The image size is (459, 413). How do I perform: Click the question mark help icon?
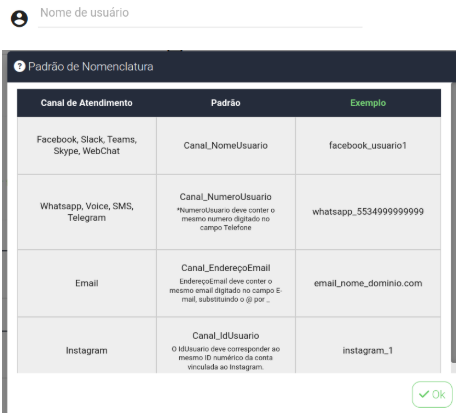[x=20, y=66]
